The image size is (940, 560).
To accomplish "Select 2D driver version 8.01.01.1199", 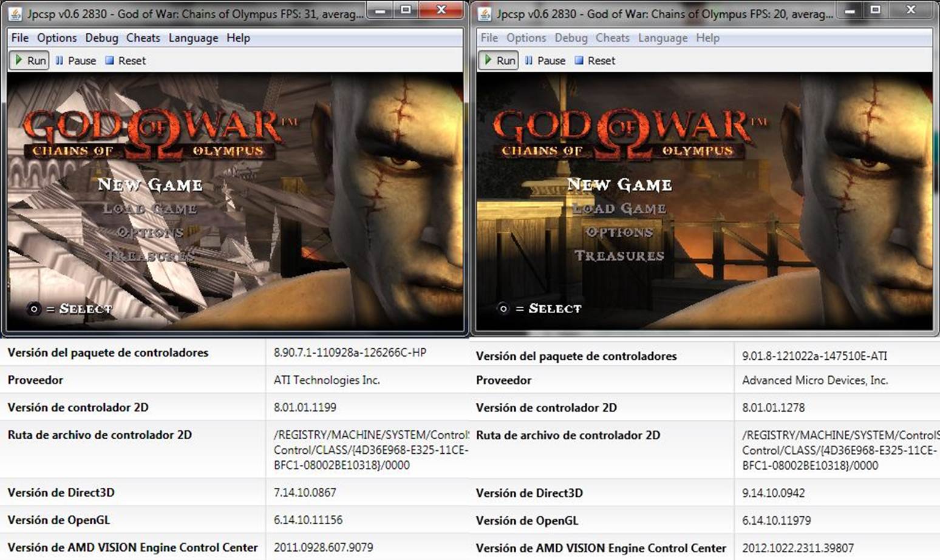I will click(x=305, y=407).
